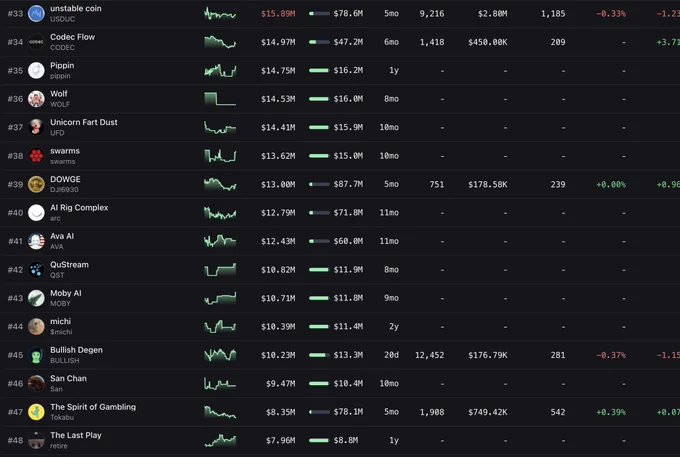Viewport: 680px width, 457px height.
Task: Select the QuStream token icon
Action: click(x=36, y=270)
